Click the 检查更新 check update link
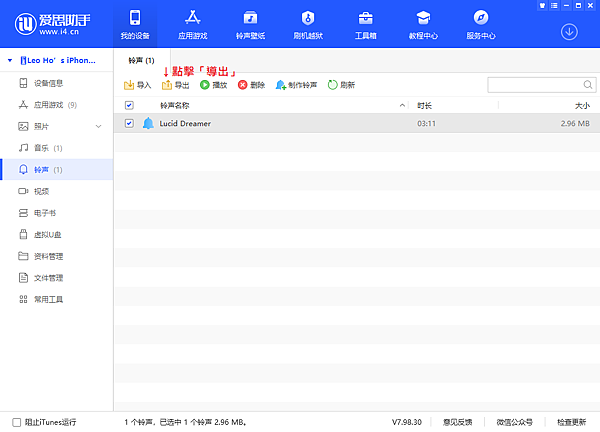This screenshot has width=600, height=432. 572,422
